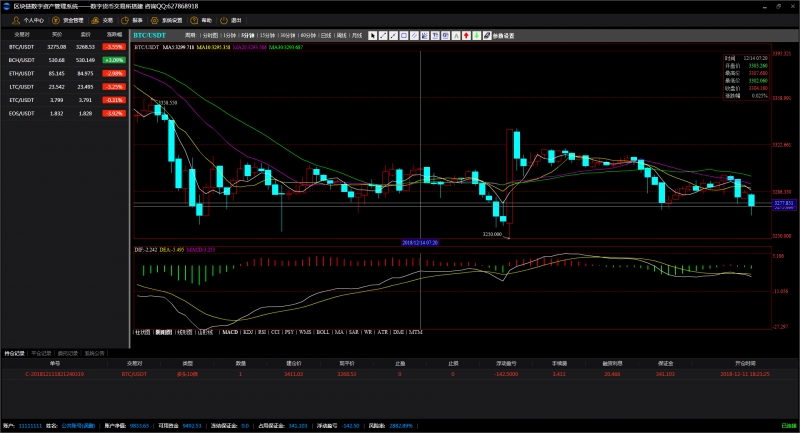Switch indicator to DMI
The image size is (800, 433).
tap(398, 332)
